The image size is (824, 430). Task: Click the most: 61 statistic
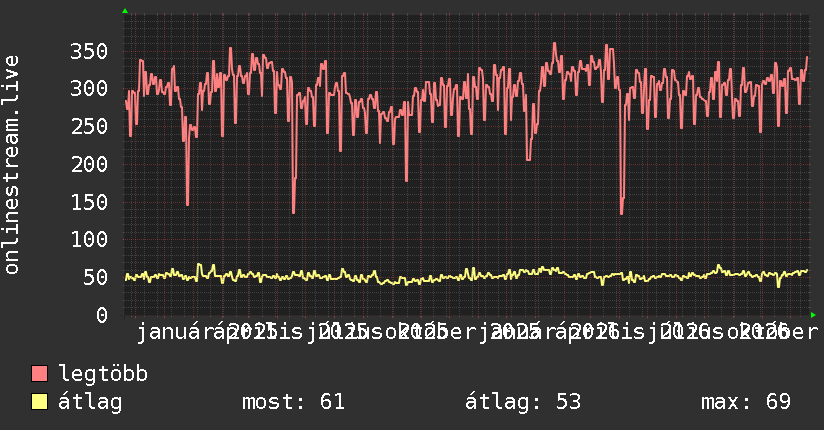pyautogui.click(x=293, y=402)
